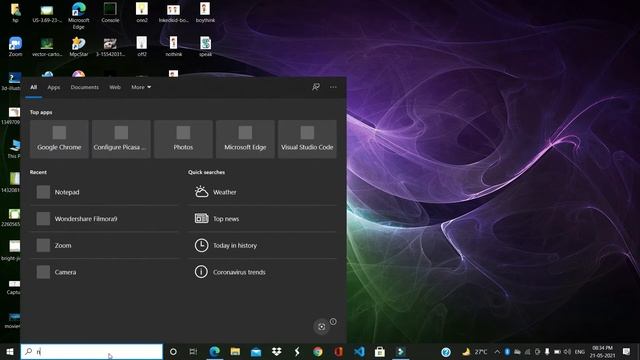Click the search with screenshot button
Image resolution: width=640 pixels, height=360 pixels.
pyautogui.click(x=322, y=327)
